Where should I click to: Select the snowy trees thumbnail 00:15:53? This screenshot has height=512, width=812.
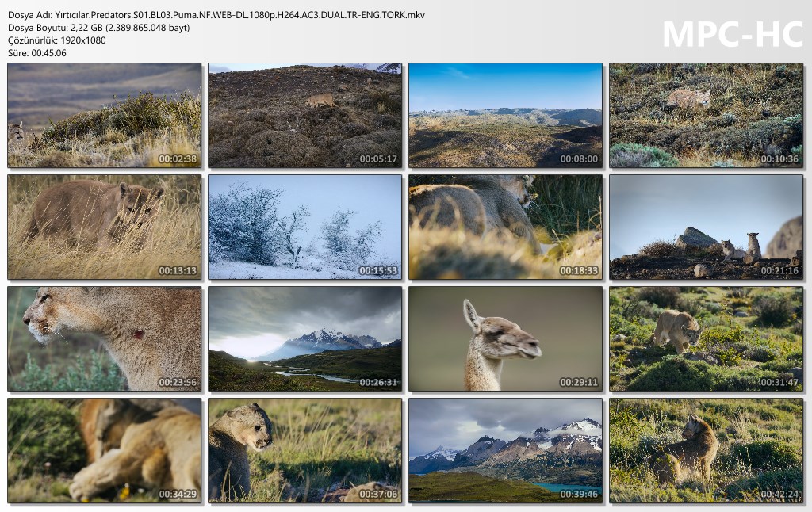[304, 227]
